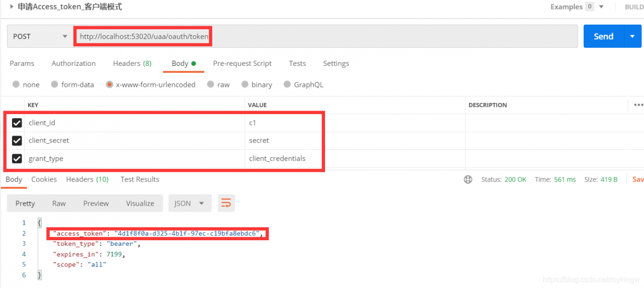The width and height of the screenshot is (644, 288).
Task: Expand the request name collapse triangle
Action: pos(12,7)
